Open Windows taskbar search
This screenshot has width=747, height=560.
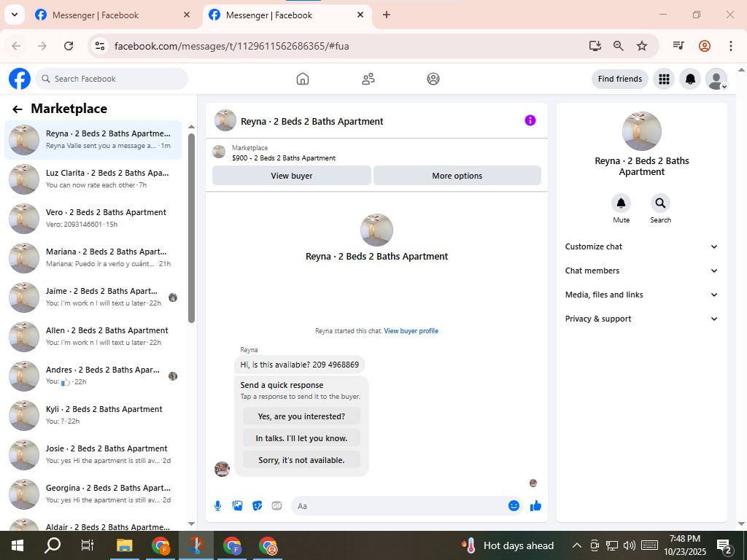coord(53,545)
